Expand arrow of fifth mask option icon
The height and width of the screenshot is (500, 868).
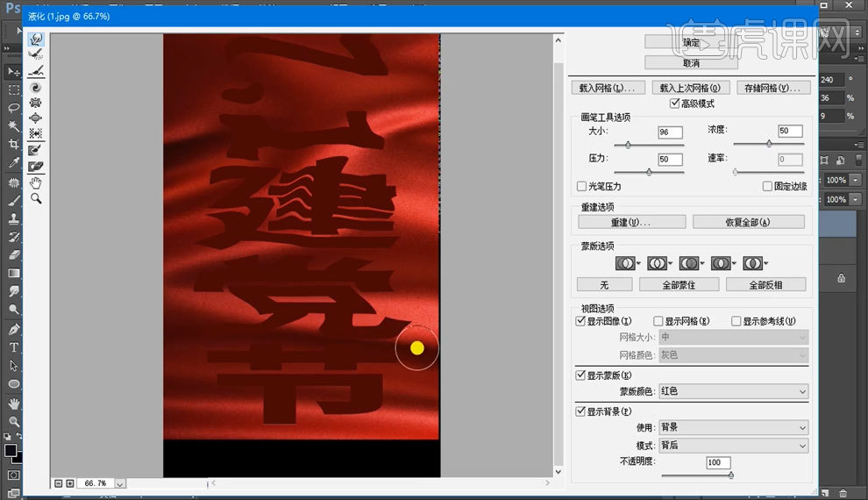coord(766,263)
